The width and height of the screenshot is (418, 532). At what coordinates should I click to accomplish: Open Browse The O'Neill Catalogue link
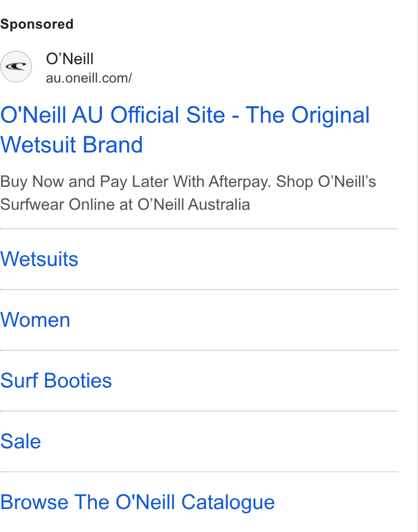(x=137, y=502)
